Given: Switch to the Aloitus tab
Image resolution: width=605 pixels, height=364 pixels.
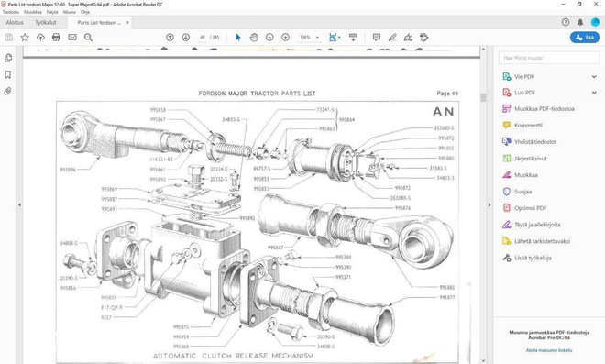Looking at the screenshot, I should [x=15, y=22].
